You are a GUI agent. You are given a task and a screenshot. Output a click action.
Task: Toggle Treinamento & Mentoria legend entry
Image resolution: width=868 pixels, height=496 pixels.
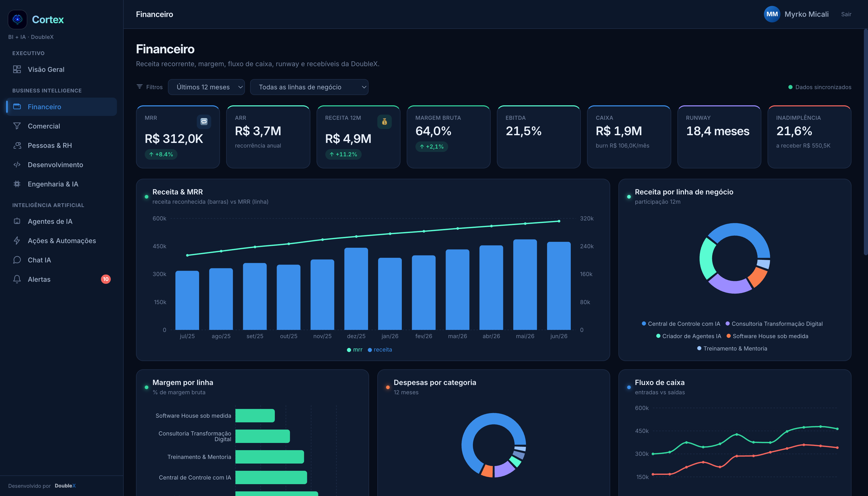732,348
